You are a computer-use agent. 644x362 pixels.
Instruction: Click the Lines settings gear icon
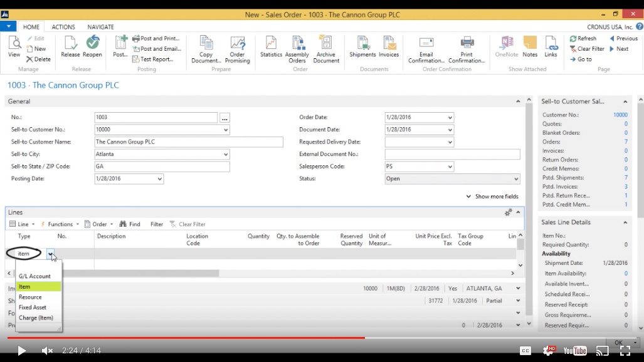point(508,212)
